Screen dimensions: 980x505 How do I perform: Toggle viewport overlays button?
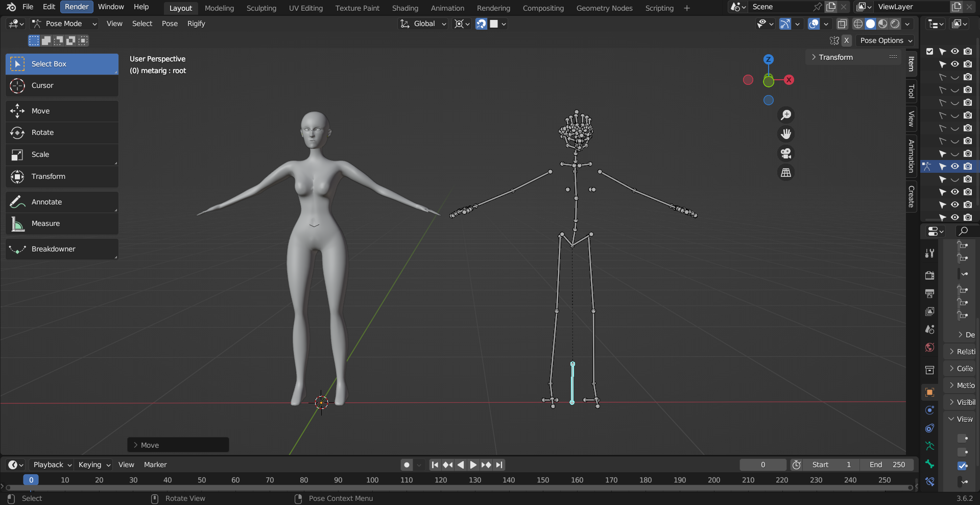(x=814, y=24)
